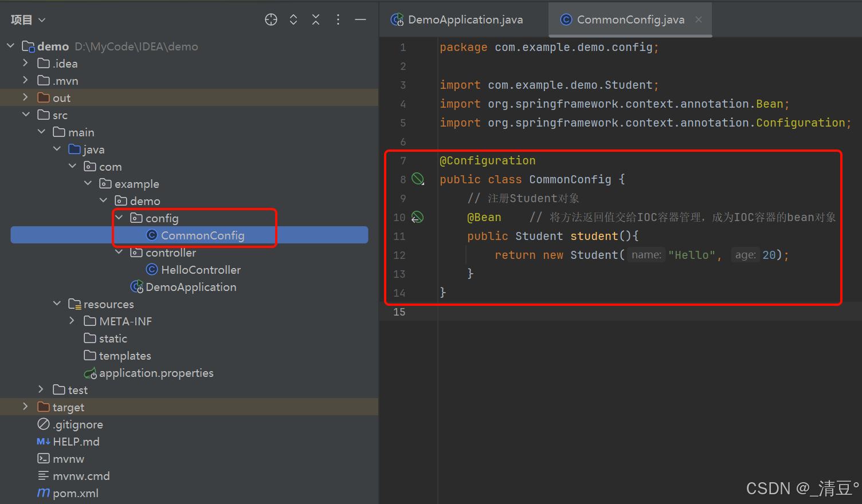Viewport: 862px width, 504px height.
Task: Click the text file icon beside mvnw.cmd
Action: coord(44,475)
